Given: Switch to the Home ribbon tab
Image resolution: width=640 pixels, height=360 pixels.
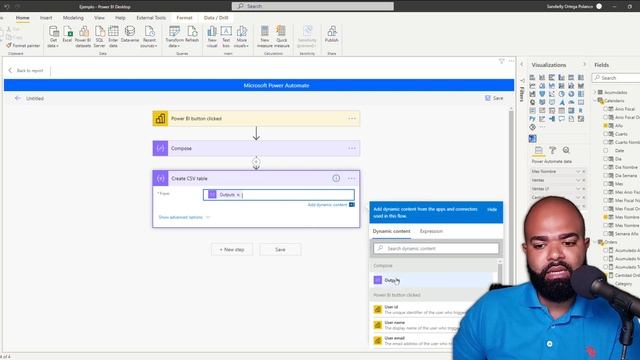Looking at the screenshot, I should pos(22,18).
